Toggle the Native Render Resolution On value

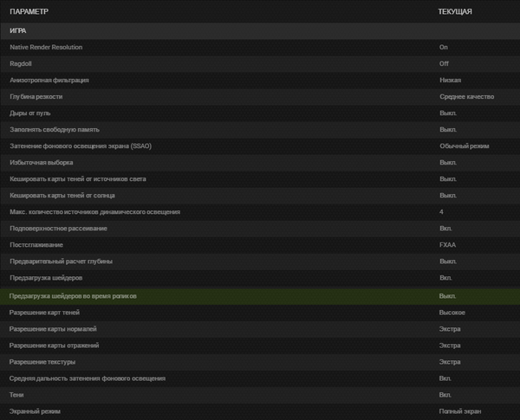(x=444, y=47)
